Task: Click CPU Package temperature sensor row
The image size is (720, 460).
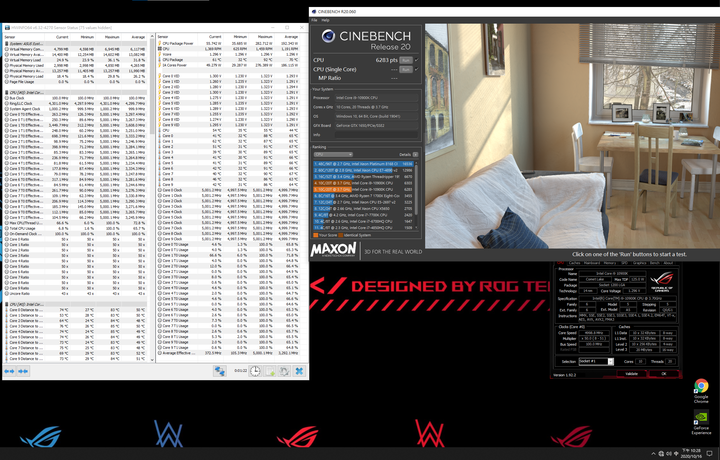Action: [228, 60]
